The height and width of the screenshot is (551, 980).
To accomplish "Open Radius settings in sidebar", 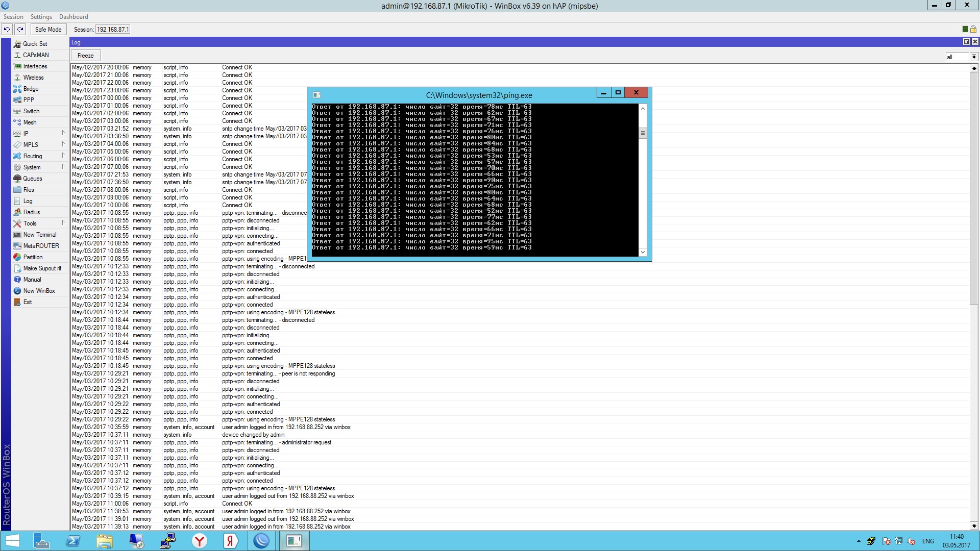I will pyautogui.click(x=31, y=212).
